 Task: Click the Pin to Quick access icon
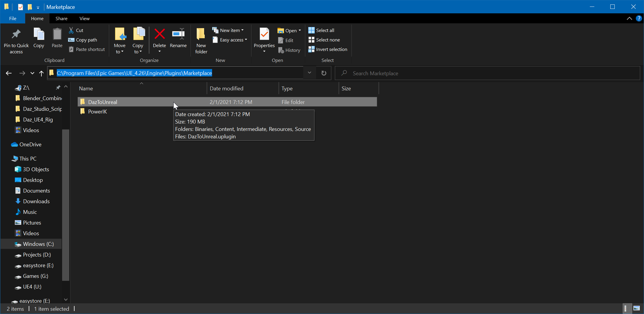[16, 34]
